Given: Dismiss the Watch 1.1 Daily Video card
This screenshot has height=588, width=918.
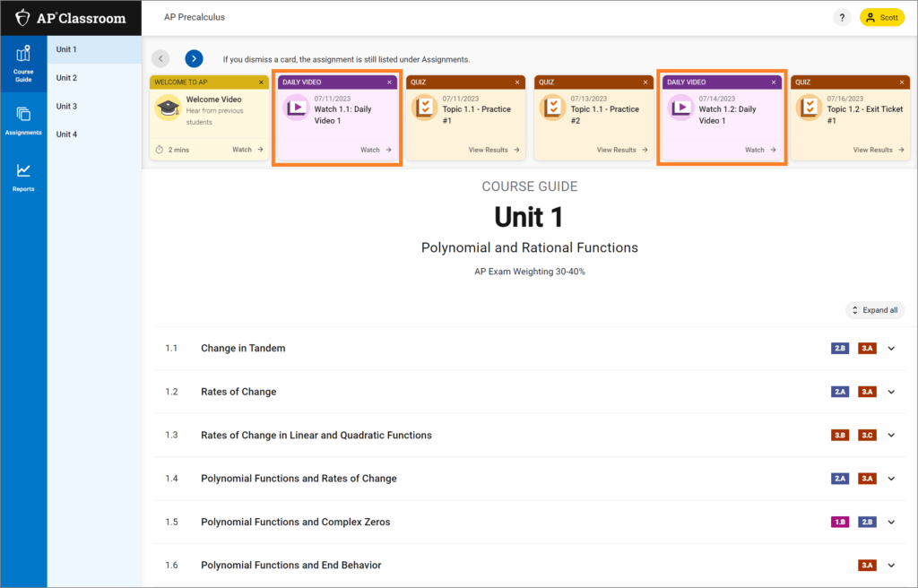Looking at the screenshot, I should (389, 82).
